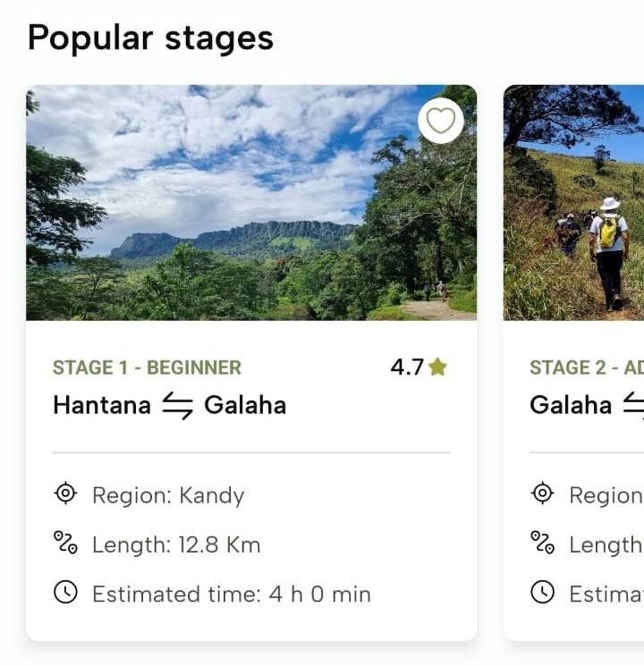Favorite the Hantana–Galaha stage with the heart icon
The image size is (644, 666).
[x=441, y=121]
